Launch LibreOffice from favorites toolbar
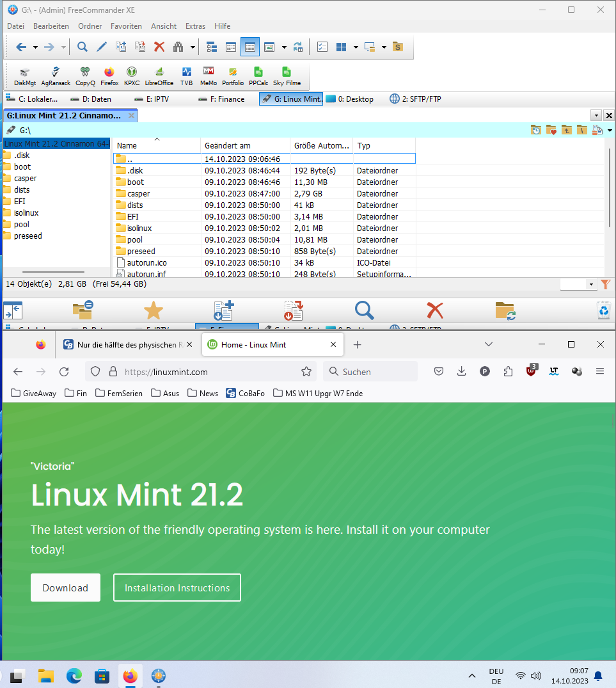Viewport: 616px width, 688px height. [159, 76]
